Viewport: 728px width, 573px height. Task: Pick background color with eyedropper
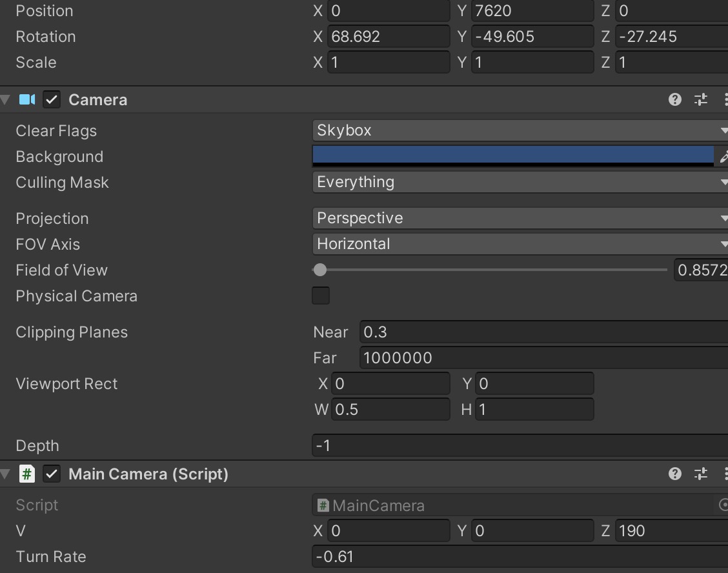pos(723,157)
